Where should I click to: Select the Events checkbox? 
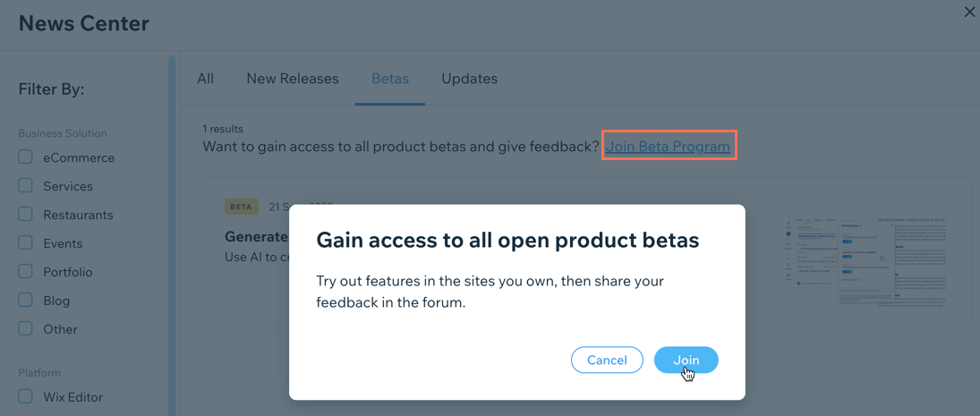(x=25, y=243)
